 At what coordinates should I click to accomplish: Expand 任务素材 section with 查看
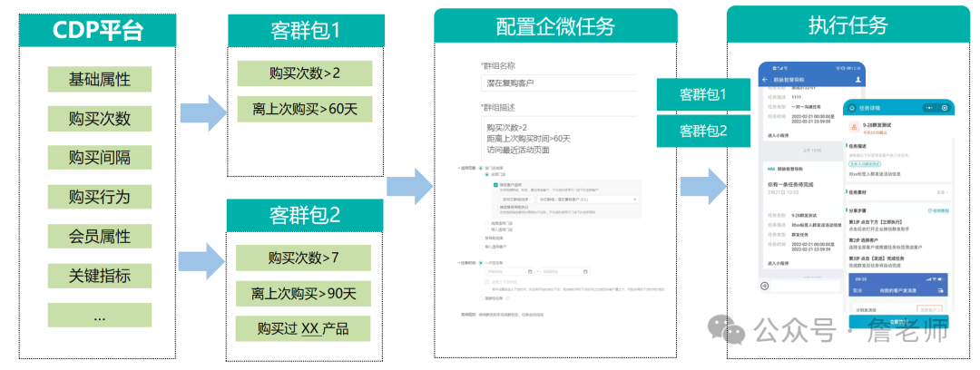pyautogui.click(x=943, y=192)
